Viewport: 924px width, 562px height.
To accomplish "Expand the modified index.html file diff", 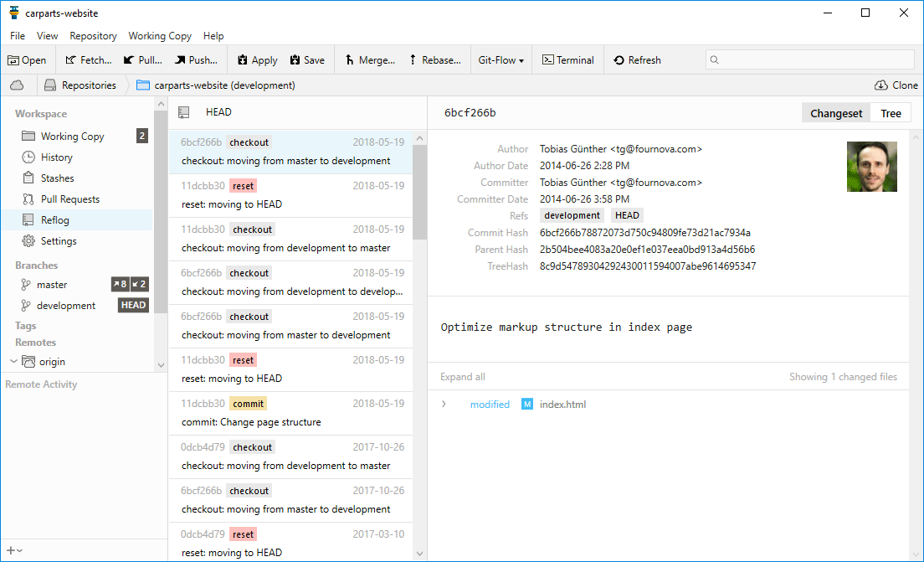I will (x=444, y=405).
